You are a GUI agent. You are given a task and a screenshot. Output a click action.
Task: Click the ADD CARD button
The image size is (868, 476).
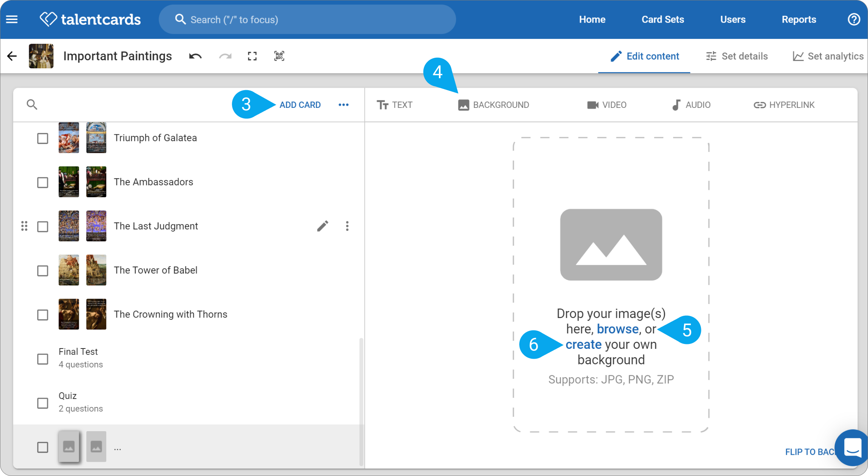pyautogui.click(x=300, y=105)
